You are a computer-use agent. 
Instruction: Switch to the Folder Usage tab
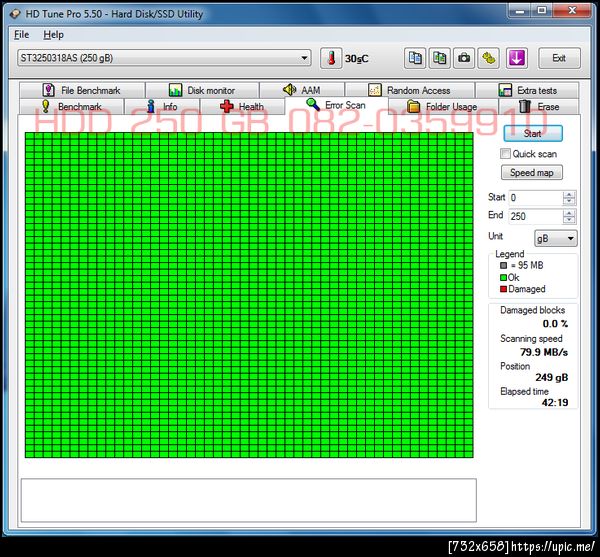(x=443, y=106)
